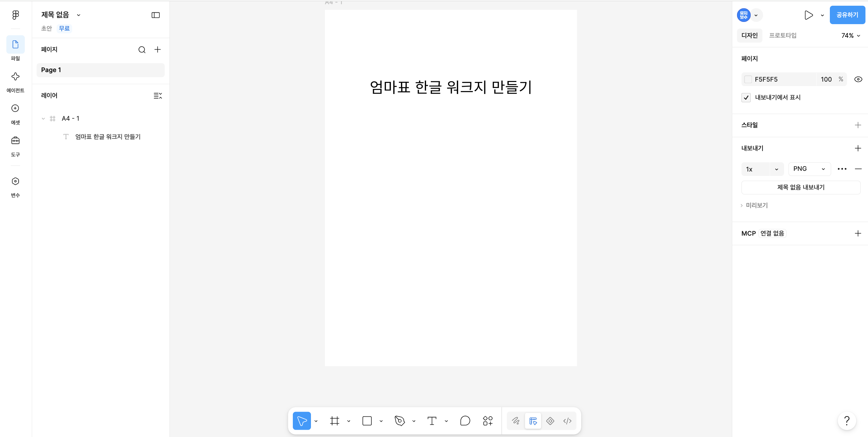This screenshot has width=868, height=437.
Task: Click the 공유하기 share button
Action: click(847, 15)
